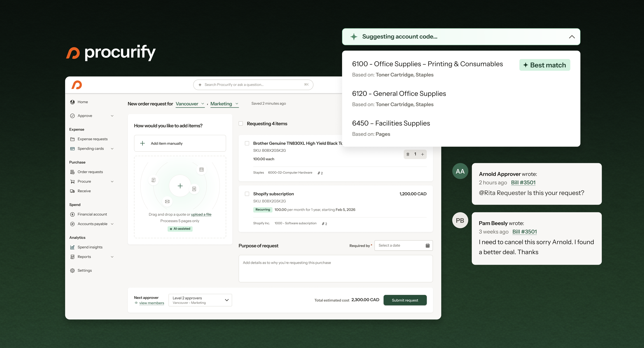Click the AA avatar of Arnold Approver

(x=460, y=171)
